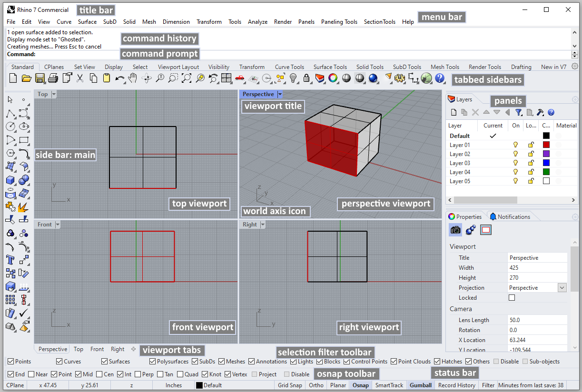This screenshot has width=582, height=392.
Task: Activate the Pan hand tool
Action: 133,78
